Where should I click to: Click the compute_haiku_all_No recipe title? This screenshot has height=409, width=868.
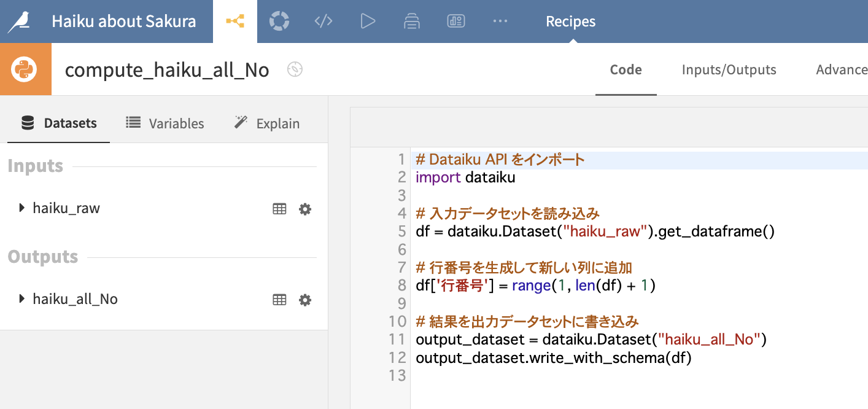pyautogui.click(x=167, y=70)
